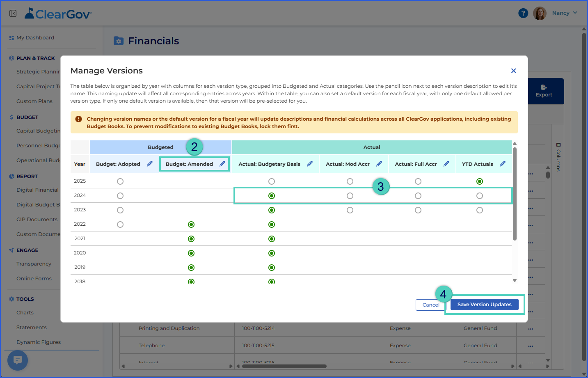The width and height of the screenshot is (588, 378).
Task: Open My Dashboard in the sidebar
Action: point(35,38)
